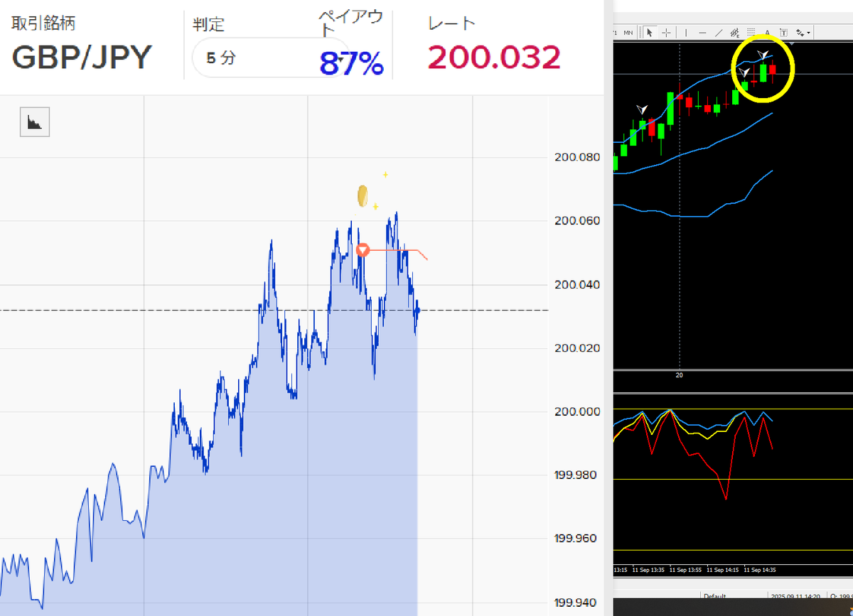Screen dimensions: 853x616
Task: Choose the horizontal line drawing tool
Action: click(702, 33)
